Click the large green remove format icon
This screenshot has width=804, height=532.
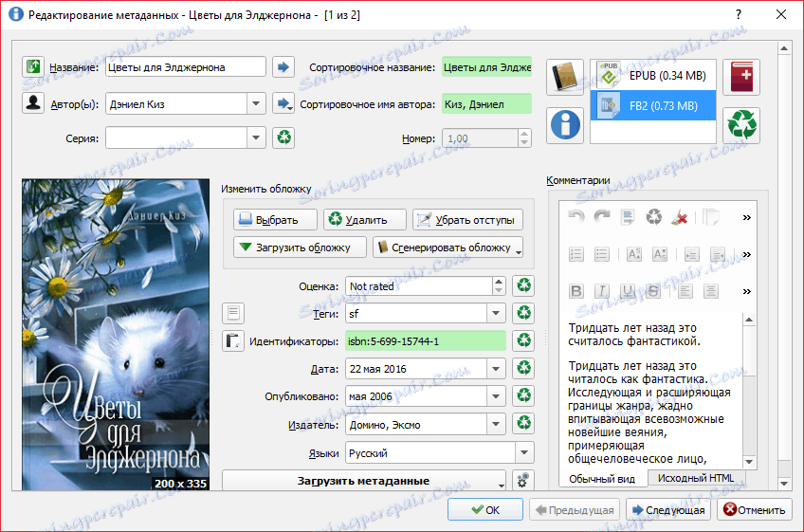pyautogui.click(x=741, y=125)
